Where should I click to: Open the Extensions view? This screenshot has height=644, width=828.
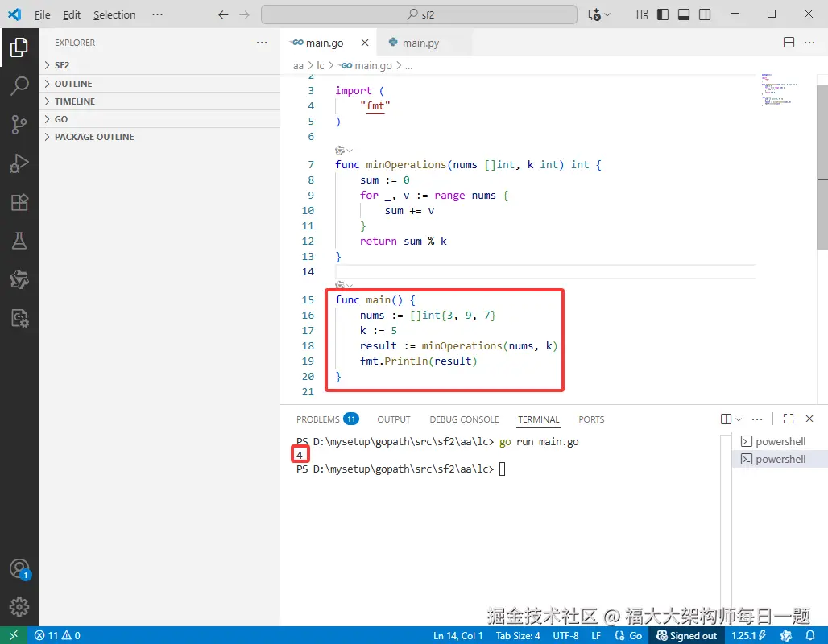[x=19, y=202]
